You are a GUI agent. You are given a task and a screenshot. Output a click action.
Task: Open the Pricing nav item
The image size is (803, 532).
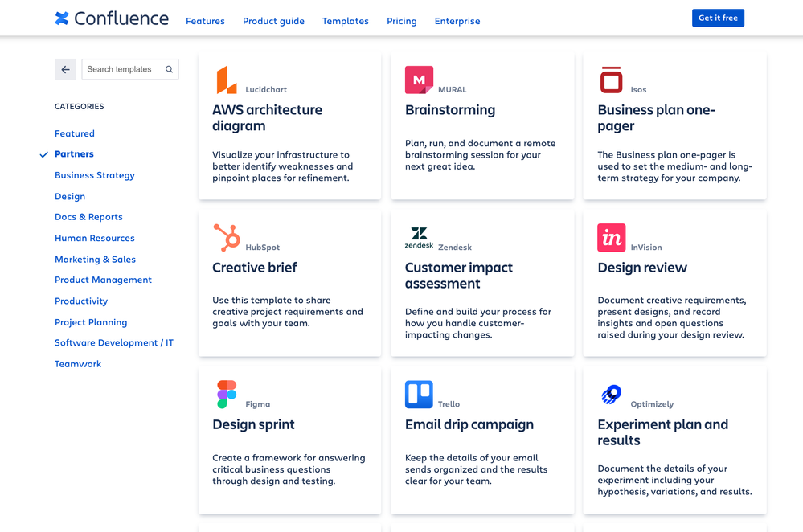(x=402, y=21)
